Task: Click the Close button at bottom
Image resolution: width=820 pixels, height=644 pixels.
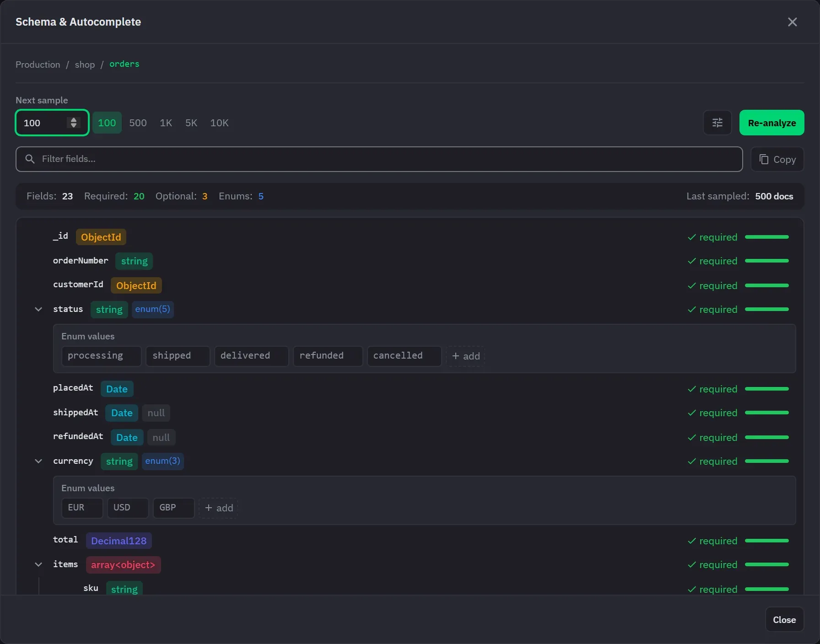Action: pyautogui.click(x=784, y=619)
